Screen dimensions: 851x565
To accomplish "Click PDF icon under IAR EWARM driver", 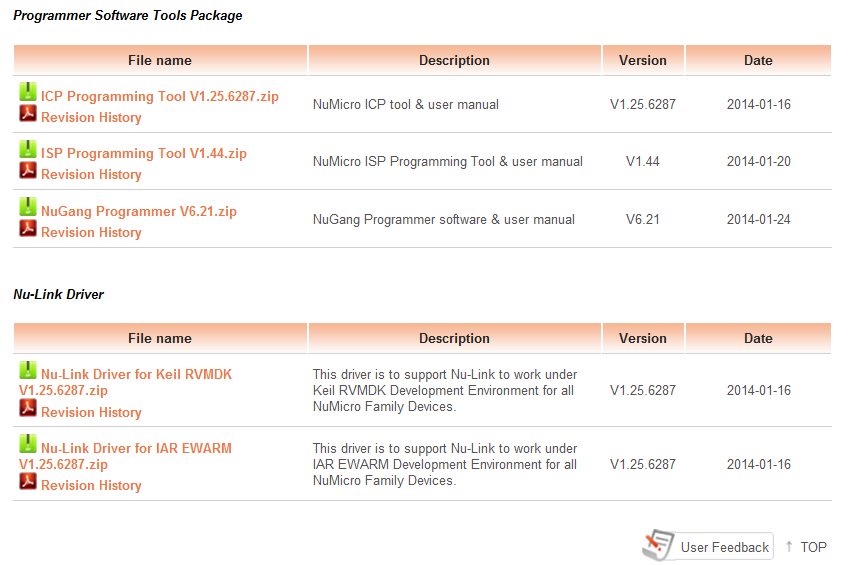I will [x=28, y=481].
